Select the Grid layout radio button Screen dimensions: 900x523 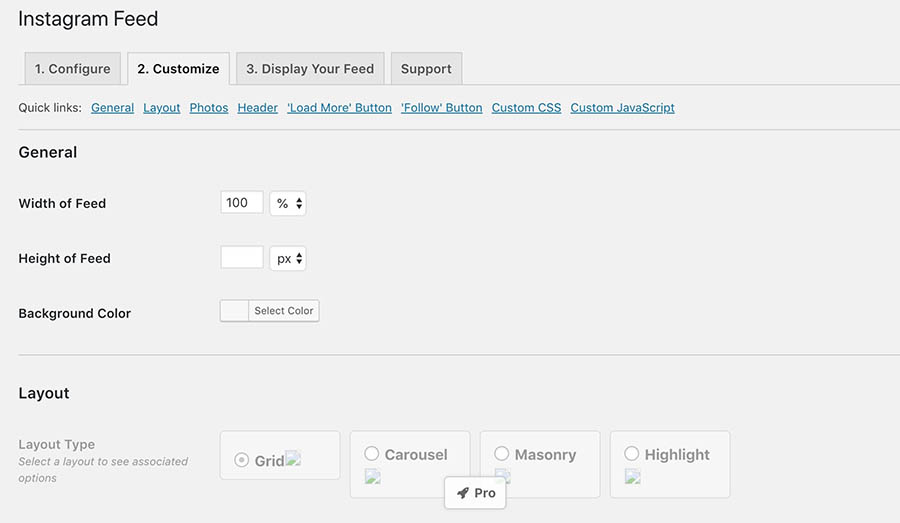pyautogui.click(x=241, y=460)
